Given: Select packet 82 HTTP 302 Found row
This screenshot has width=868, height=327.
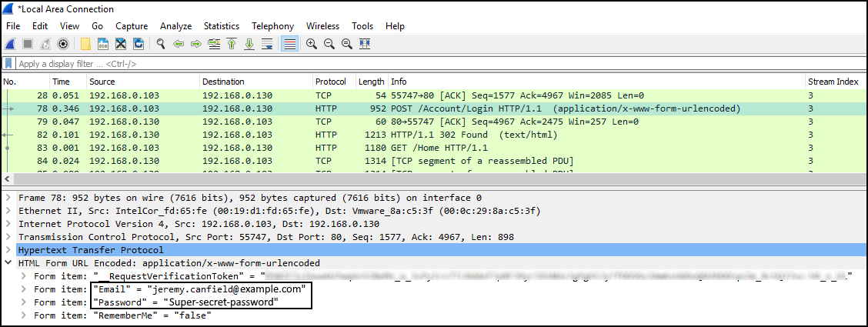Looking at the screenshot, I should [x=433, y=135].
